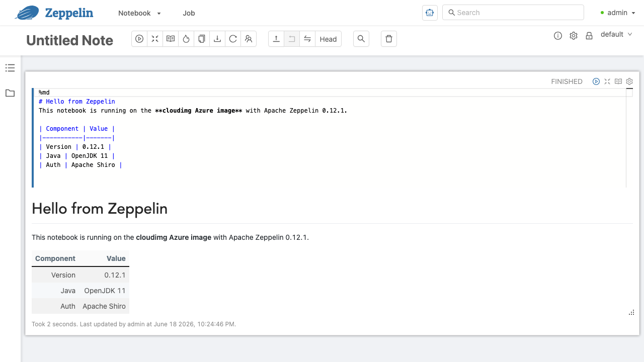Click the set revision icon
The width and height of the screenshot is (644, 362).
pyautogui.click(x=292, y=39)
